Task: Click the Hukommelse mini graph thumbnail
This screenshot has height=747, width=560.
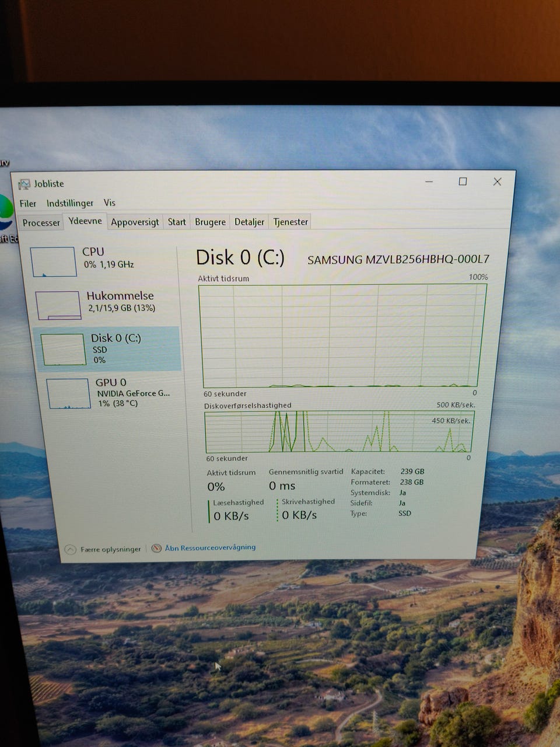Action: pos(58,305)
